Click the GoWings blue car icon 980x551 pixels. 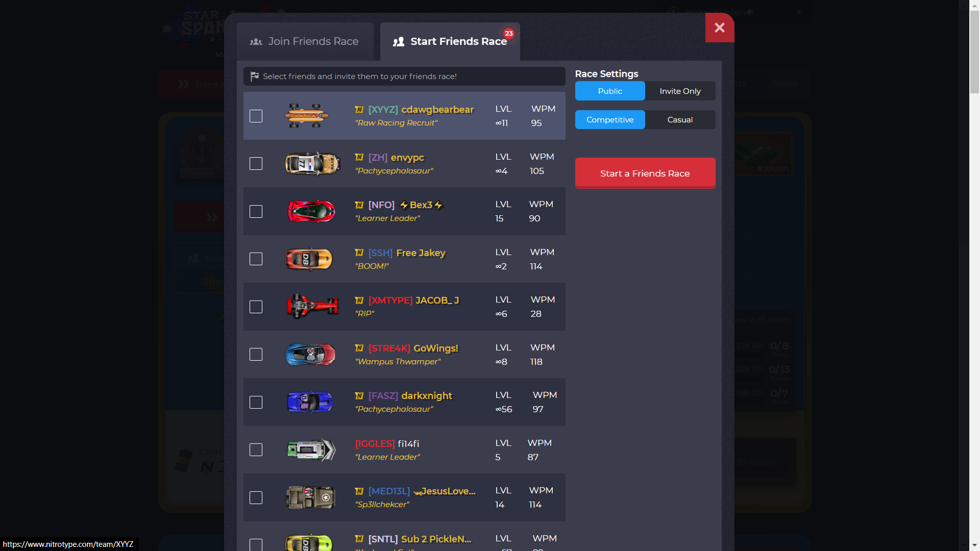309,353
